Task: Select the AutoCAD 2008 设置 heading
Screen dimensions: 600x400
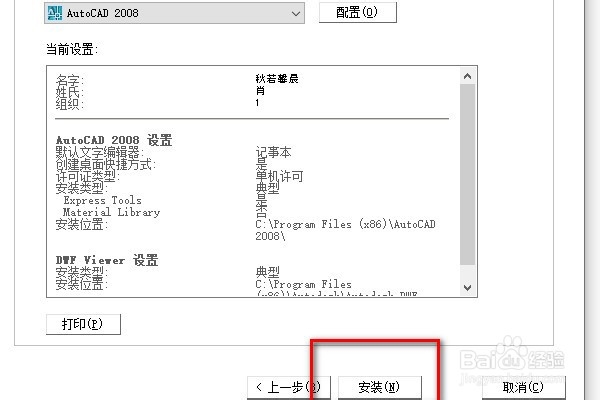Action: coord(114,140)
